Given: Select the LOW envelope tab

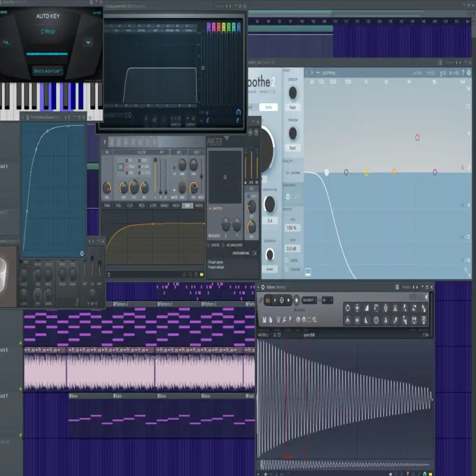Looking at the screenshot, I should pyautogui.click(x=152, y=206).
